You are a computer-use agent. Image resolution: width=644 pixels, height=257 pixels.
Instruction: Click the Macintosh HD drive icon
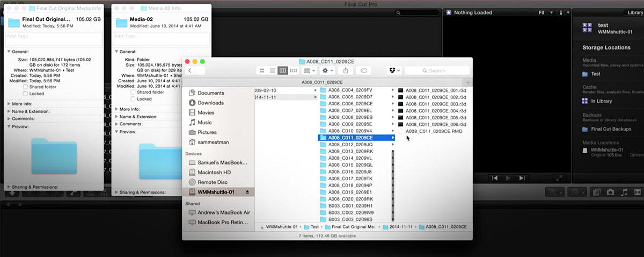[x=192, y=172]
